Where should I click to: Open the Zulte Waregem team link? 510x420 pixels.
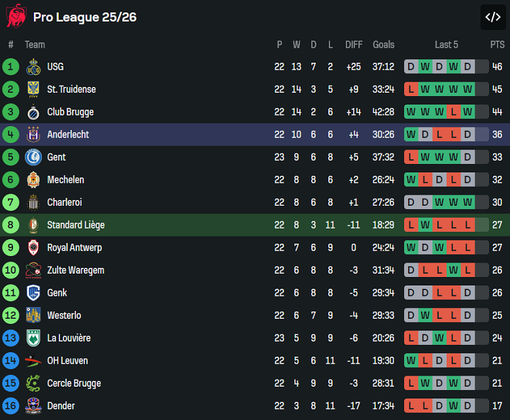click(75, 270)
